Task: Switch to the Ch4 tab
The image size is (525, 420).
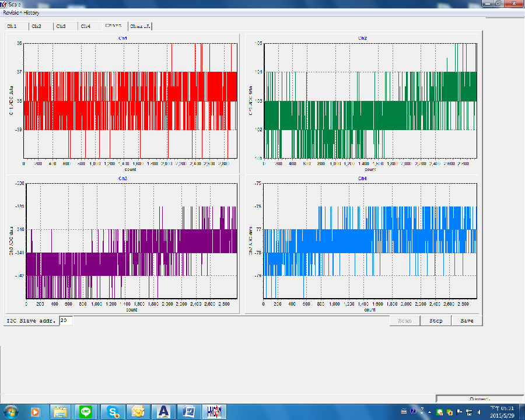Action: pos(90,26)
